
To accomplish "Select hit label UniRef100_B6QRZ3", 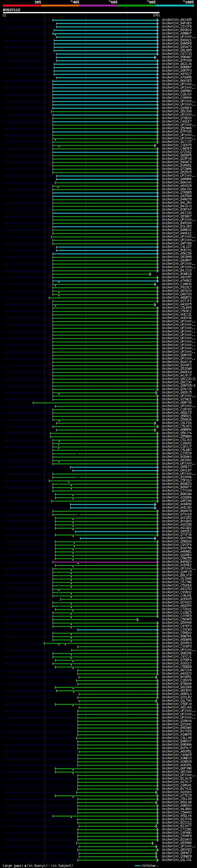I will click(177, 483).
